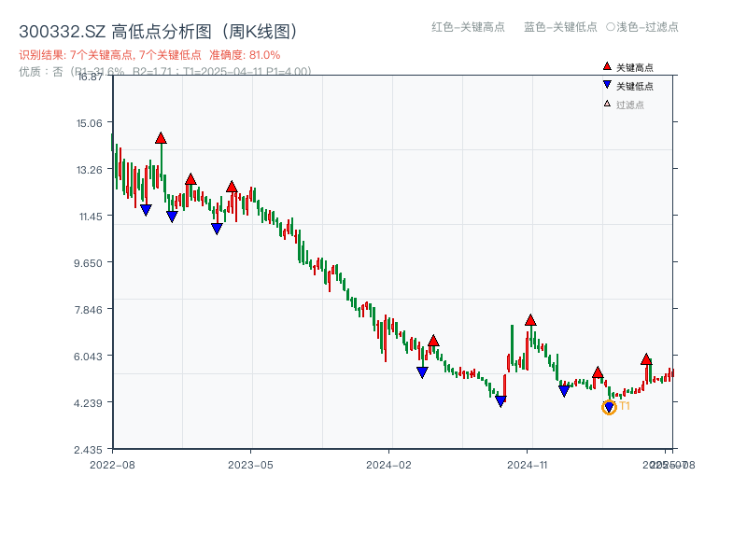Toggle the 红色-关键高点 header legend text
The width and height of the screenshot is (747, 560).
click(468, 27)
